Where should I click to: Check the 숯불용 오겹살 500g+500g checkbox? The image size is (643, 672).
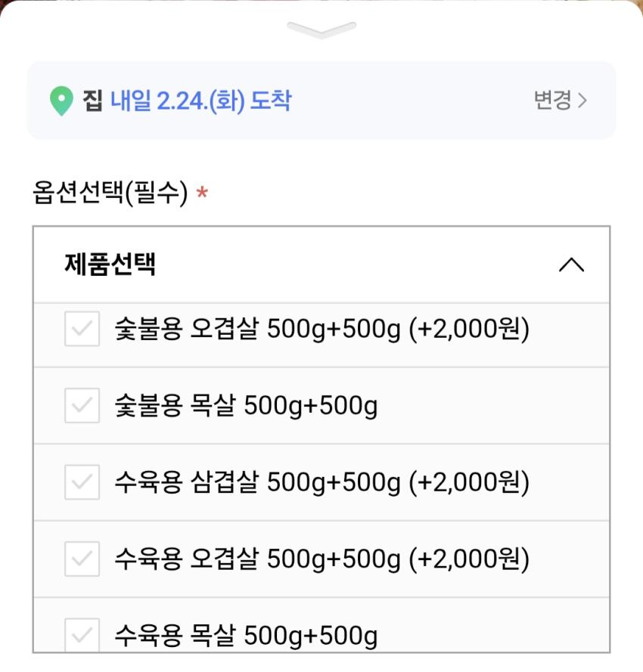click(x=82, y=329)
